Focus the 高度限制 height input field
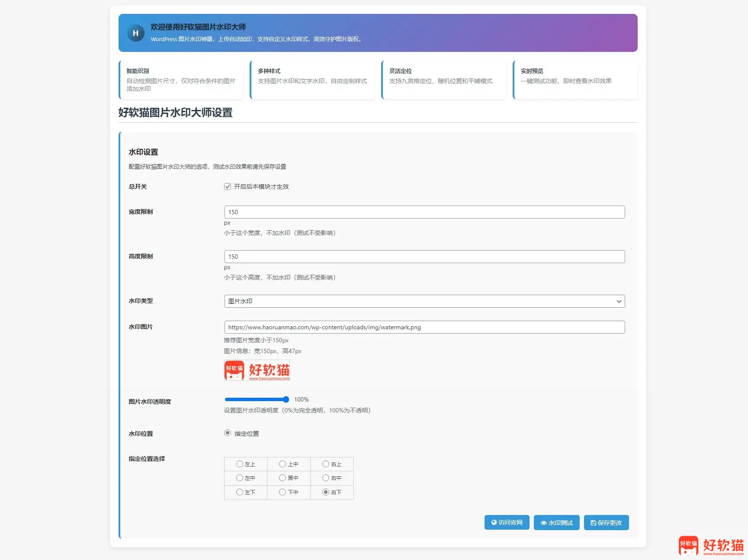Image resolution: width=748 pixels, height=560 pixels. pos(424,257)
